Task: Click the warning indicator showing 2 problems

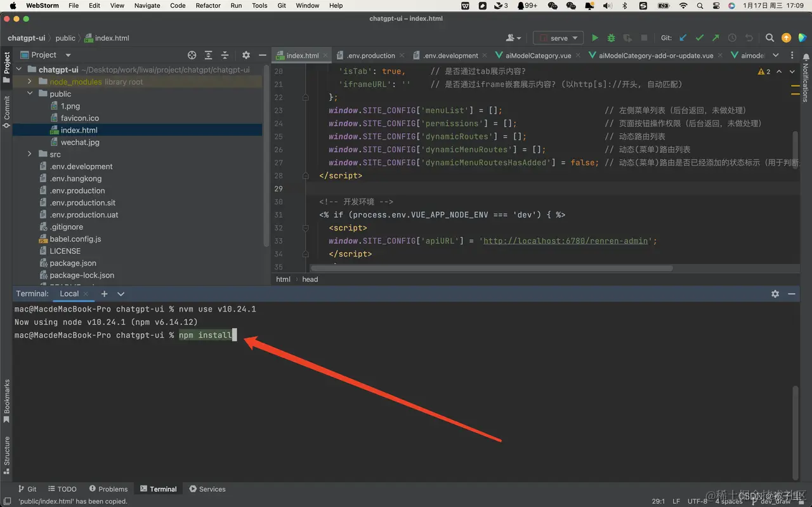Action: click(764, 72)
